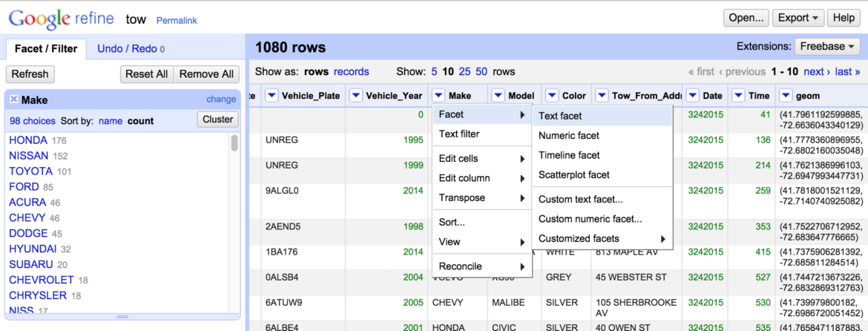Choose Text facet from the submenu
The image size is (868, 331).
(602, 117)
